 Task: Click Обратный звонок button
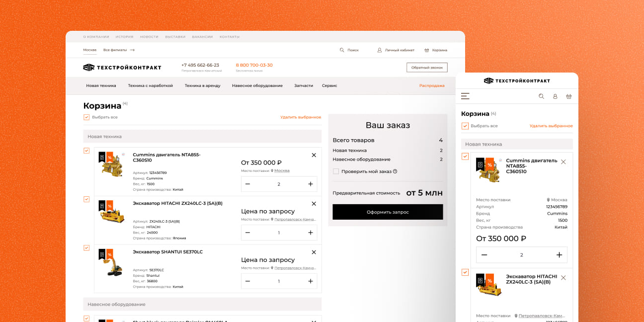coord(427,68)
